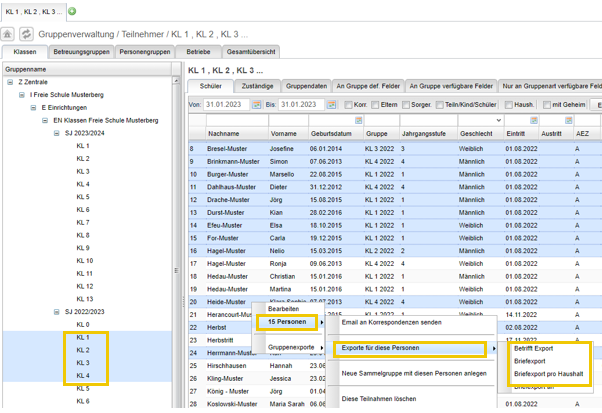Screen dimensions: 602x413
Task: Switch to the Betreuungsgruppen tab
Action: click(x=80, y=50)
